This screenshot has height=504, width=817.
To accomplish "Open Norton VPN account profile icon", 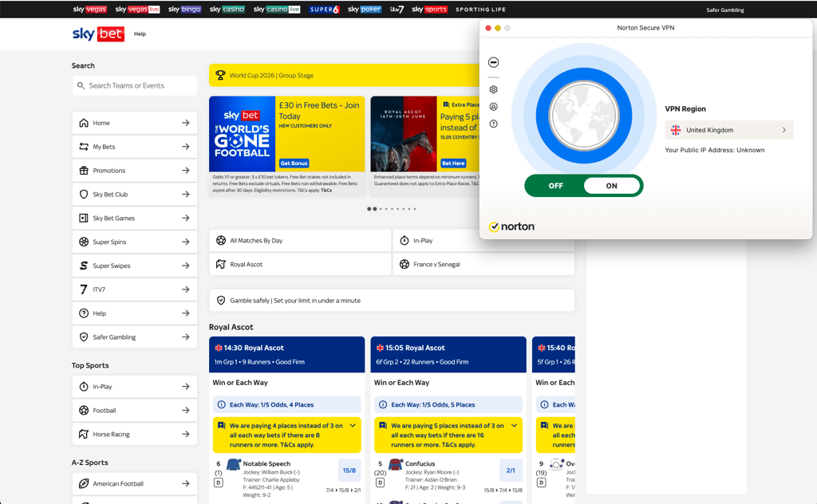I will 493,107.
